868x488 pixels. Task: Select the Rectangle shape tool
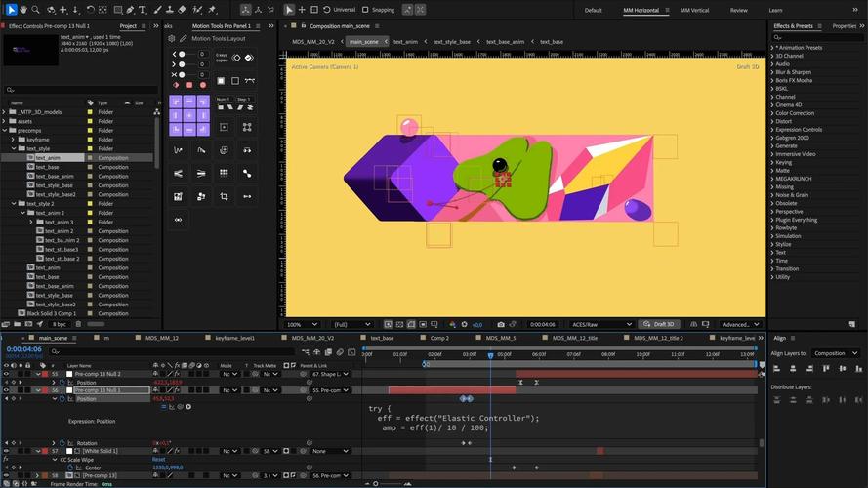pos(117,10)
